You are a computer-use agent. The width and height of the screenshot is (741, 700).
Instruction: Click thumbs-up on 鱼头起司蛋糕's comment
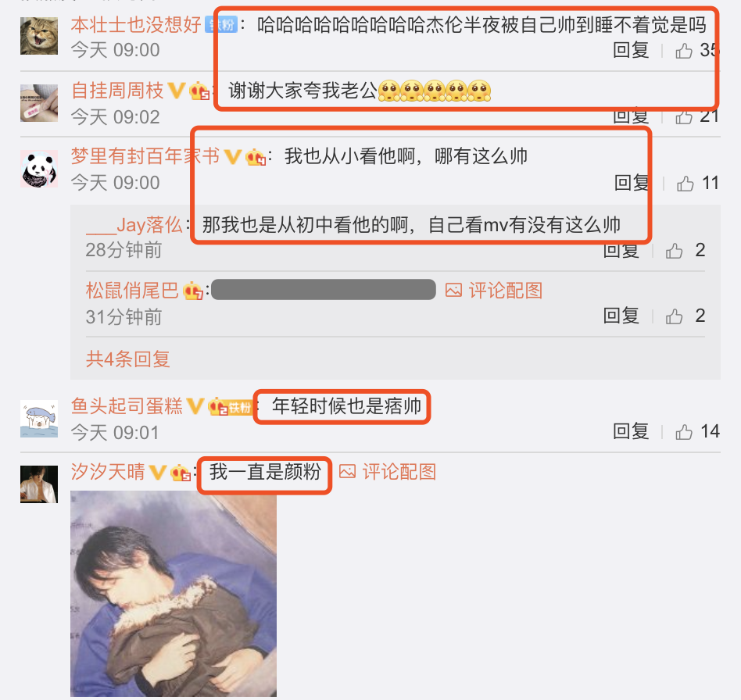coord(684,432)
